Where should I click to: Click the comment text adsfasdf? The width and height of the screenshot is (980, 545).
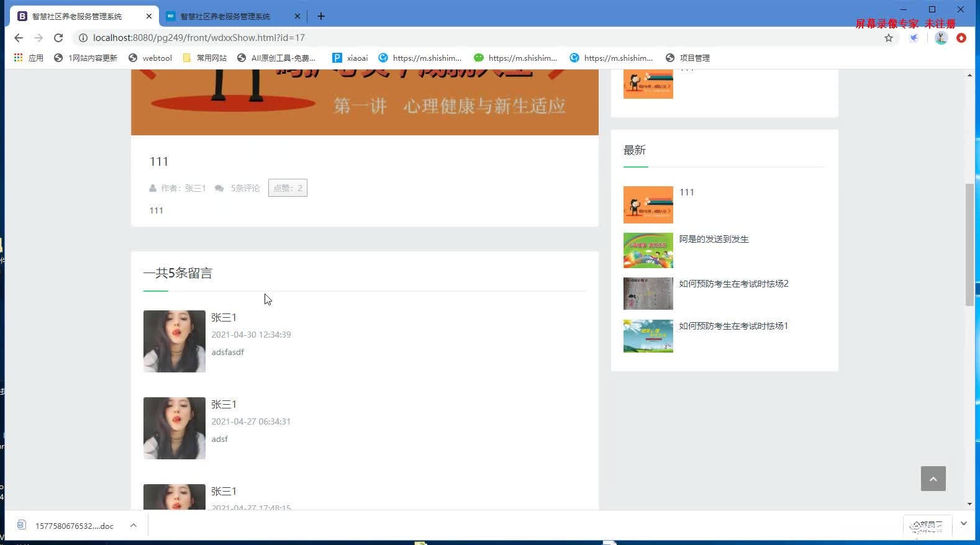(227, 352)
